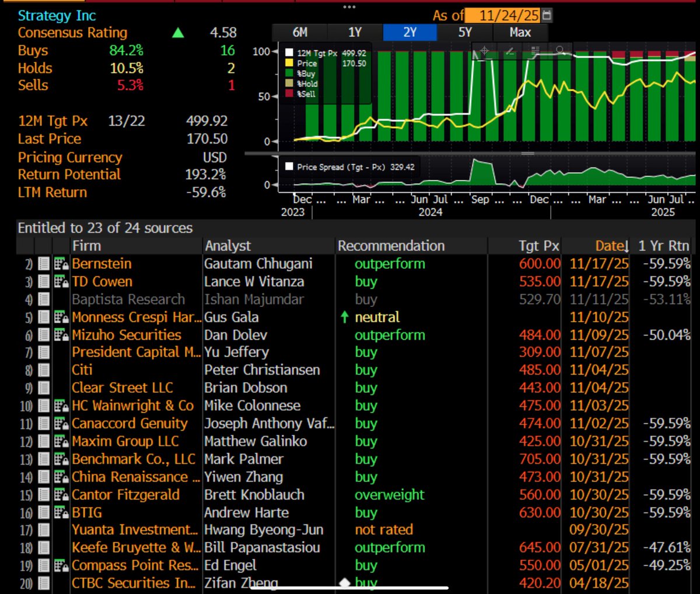Open the locked report icon for Bernstein
The image size is (700, 594).
[61, 264]
